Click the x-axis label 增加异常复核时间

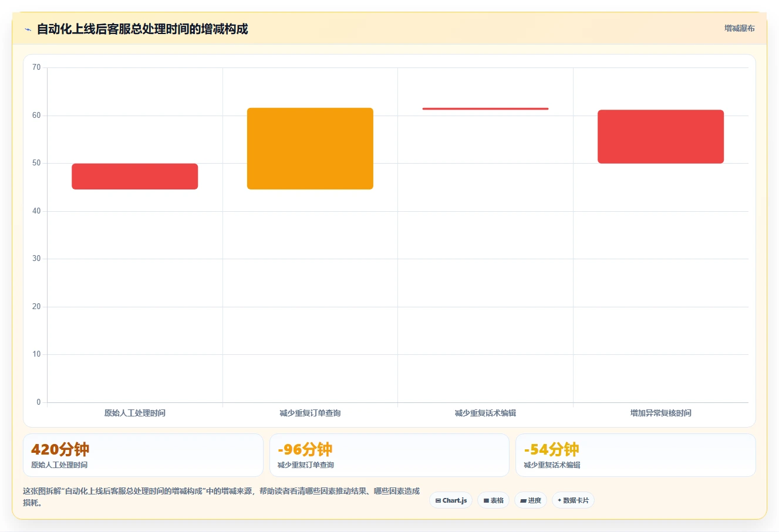660,413
